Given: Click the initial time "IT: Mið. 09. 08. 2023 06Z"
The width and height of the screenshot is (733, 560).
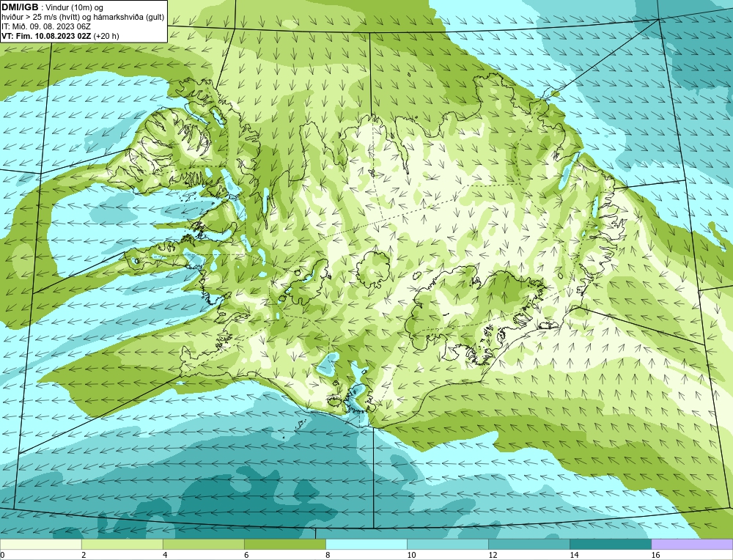Looking at the screenshot, I should 45,26.
